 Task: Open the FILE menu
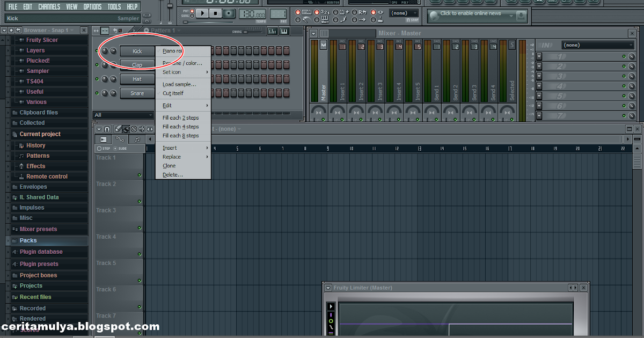click(13, 7)
